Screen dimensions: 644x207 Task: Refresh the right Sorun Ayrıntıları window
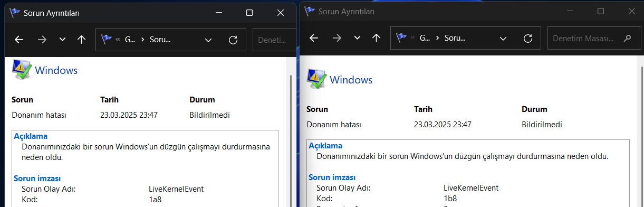click(x=527, y=38)
